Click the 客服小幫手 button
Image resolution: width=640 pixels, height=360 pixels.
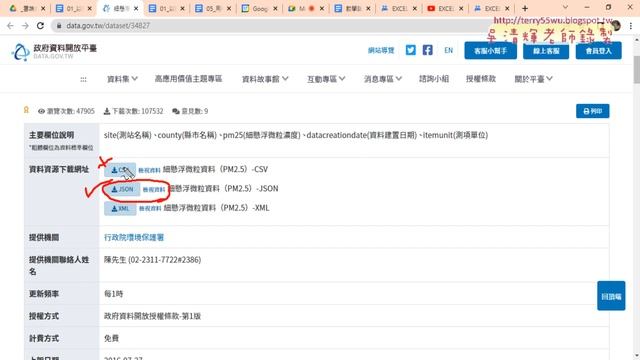[490, 51]
